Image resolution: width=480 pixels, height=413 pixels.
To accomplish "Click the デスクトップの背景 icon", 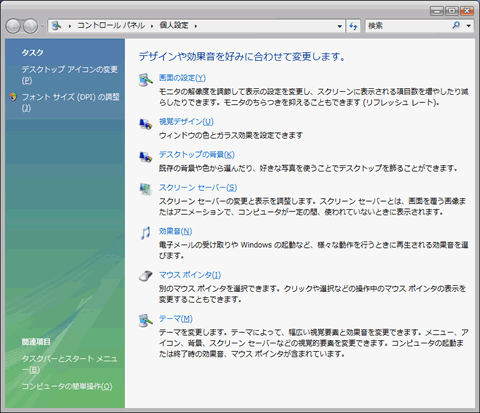I will point(146,157).
